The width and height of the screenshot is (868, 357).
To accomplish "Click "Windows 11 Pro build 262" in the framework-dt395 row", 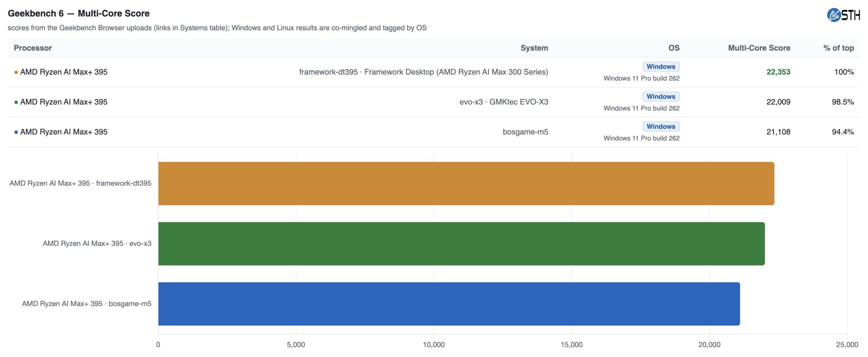I will click(x=642, y=78).
